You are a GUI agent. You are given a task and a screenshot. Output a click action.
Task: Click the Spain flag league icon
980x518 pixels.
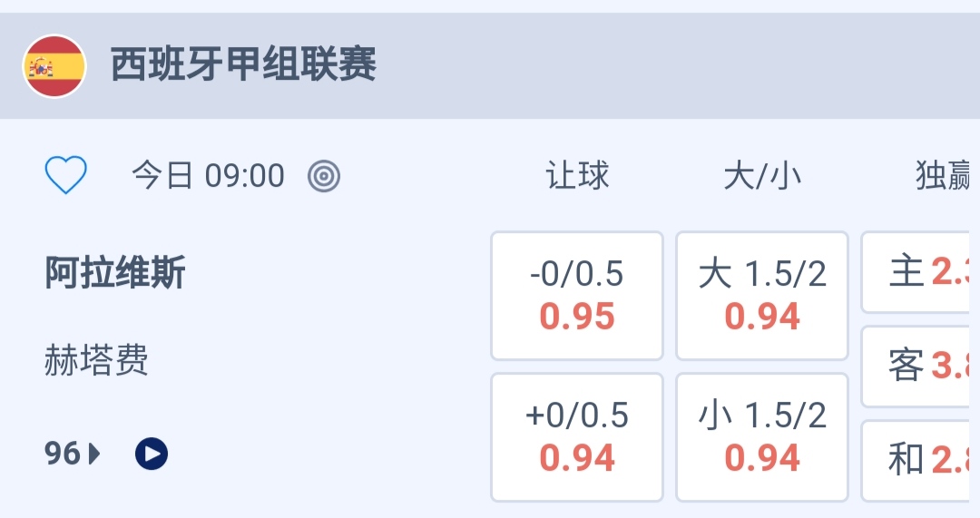click(54, 66)
